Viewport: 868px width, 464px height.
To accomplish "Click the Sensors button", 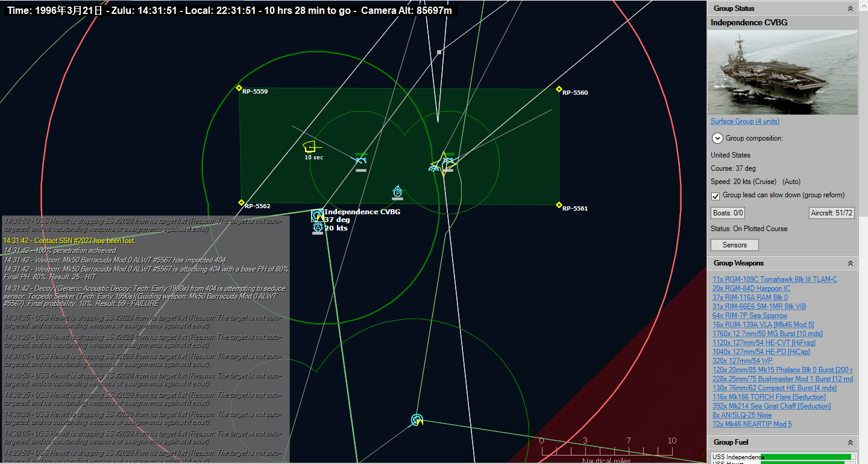I will (735, 245).
